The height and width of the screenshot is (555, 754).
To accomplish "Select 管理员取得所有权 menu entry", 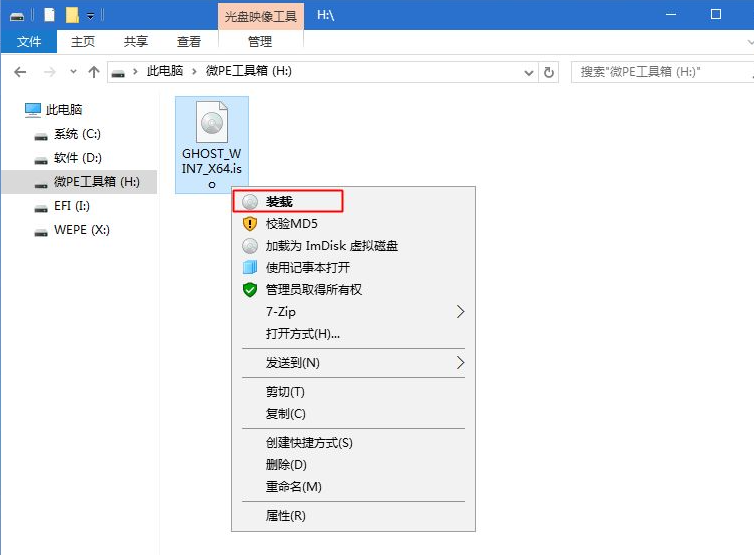I will click(x=353, y=290).
